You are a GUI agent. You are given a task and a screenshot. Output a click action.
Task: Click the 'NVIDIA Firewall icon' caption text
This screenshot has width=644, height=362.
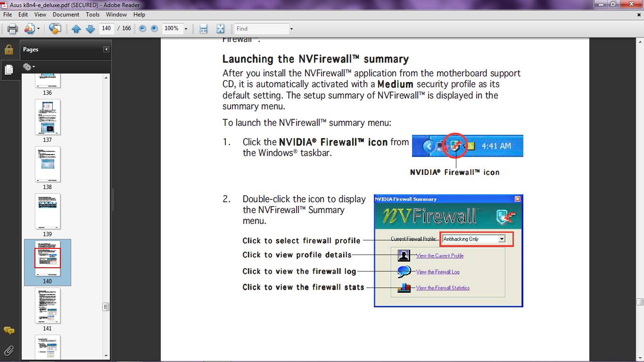point(454,173)
